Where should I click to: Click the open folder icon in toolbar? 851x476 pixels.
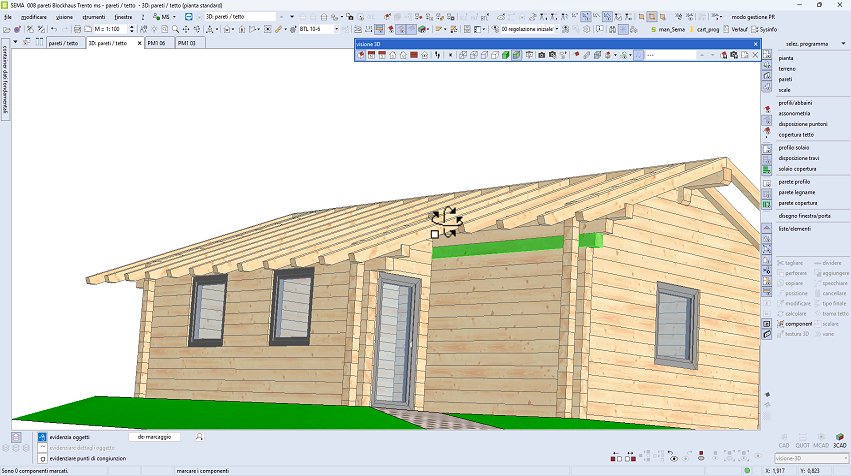click(x=7, y=30)
